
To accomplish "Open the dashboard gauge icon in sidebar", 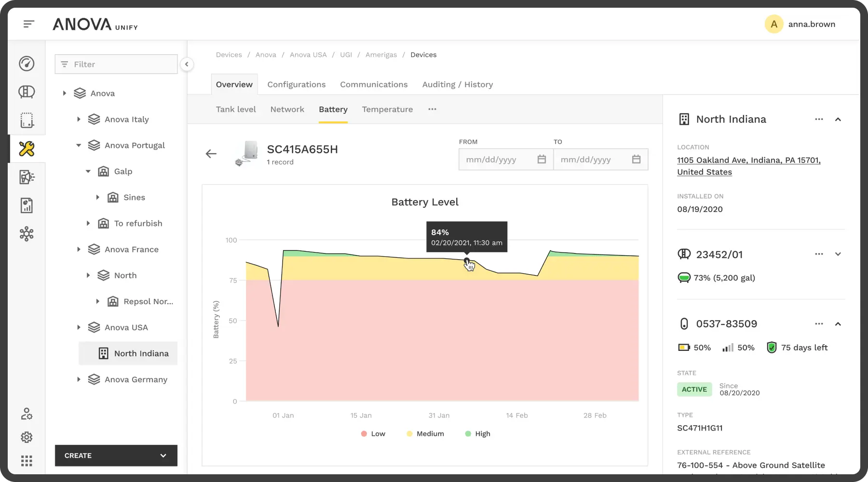I will pyautogui.click(x=27, y=64).
